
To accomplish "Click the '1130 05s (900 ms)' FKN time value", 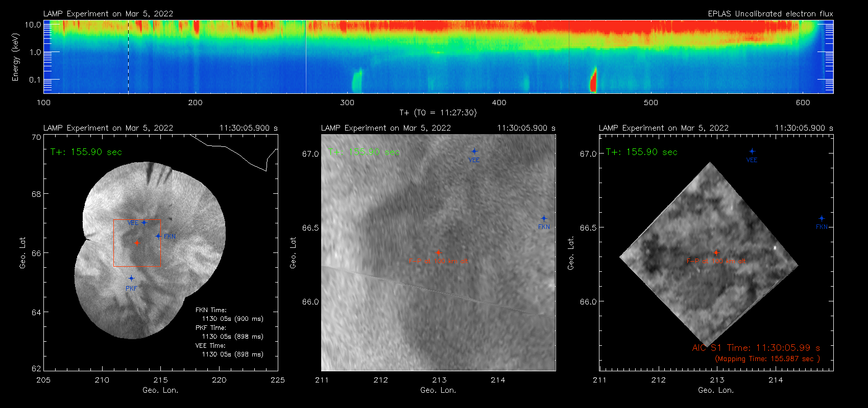I will (233, 319).
